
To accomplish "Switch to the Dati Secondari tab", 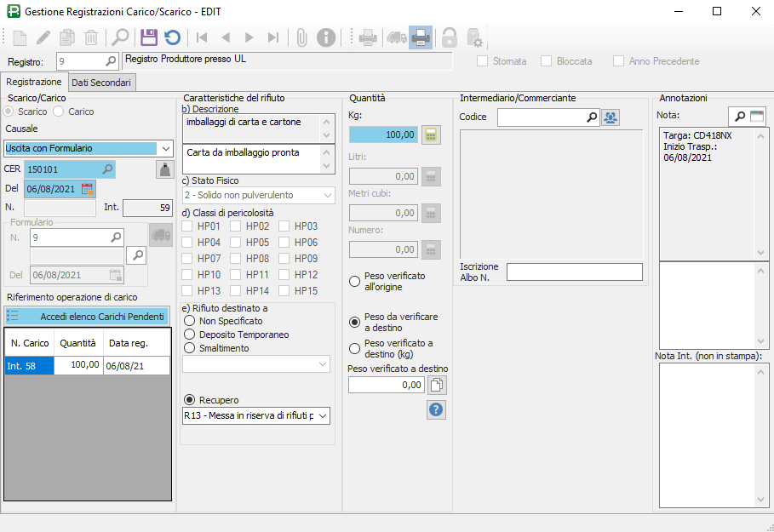I will [x=100, y=83].
